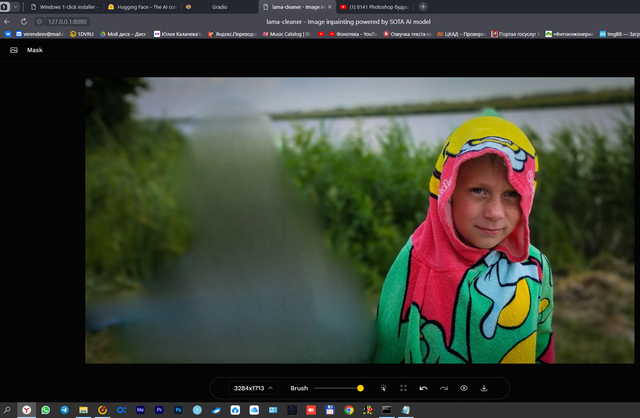This screenshot has height=418, width=640.
Task: Reset zoom with the expand icon
Action: click(403, 388)
